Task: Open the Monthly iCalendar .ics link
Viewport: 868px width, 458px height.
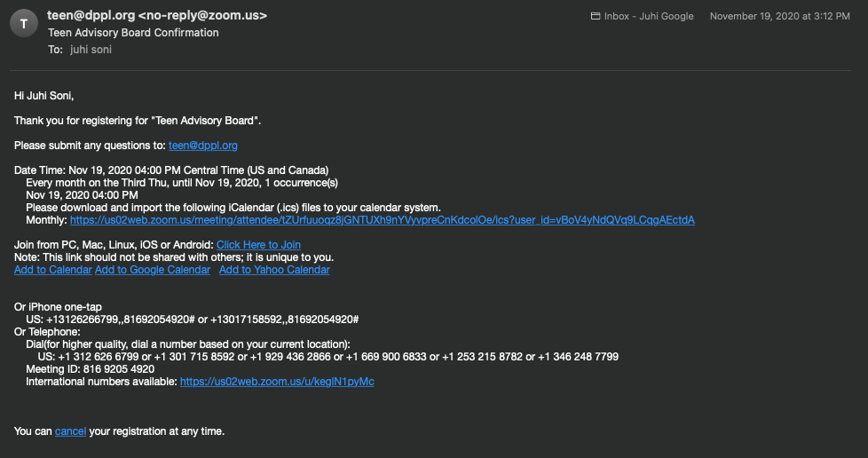Action: click(382, 220)
